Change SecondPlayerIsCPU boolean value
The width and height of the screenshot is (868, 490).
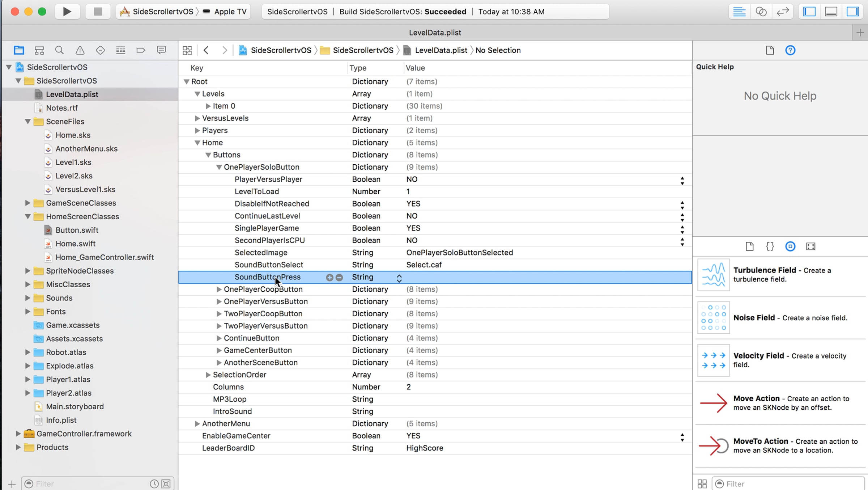(682, 242)
